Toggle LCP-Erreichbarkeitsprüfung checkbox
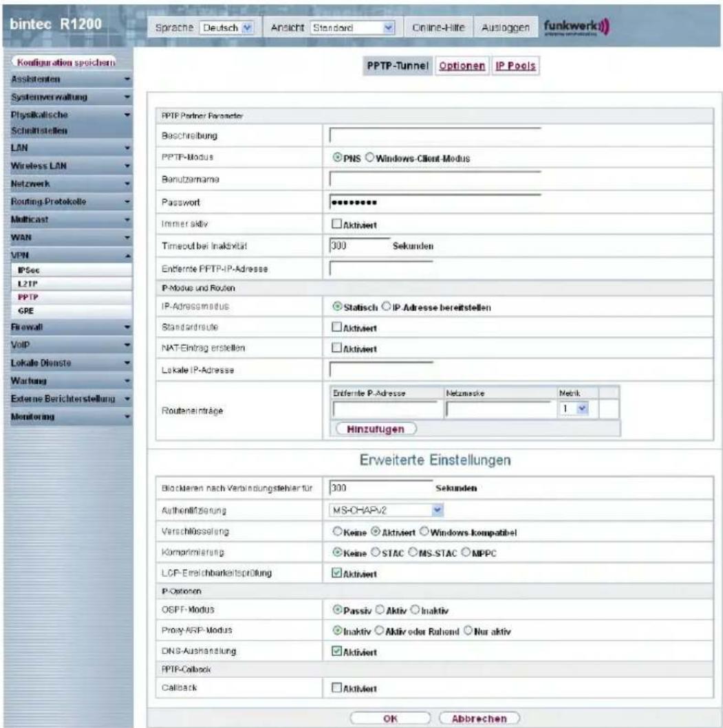 pyautogui.click(x=337, y=573)
